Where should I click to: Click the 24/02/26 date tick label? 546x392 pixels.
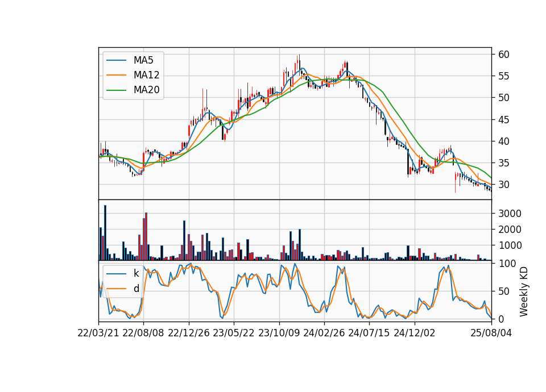pyautogui.click(x=324, y=333)
